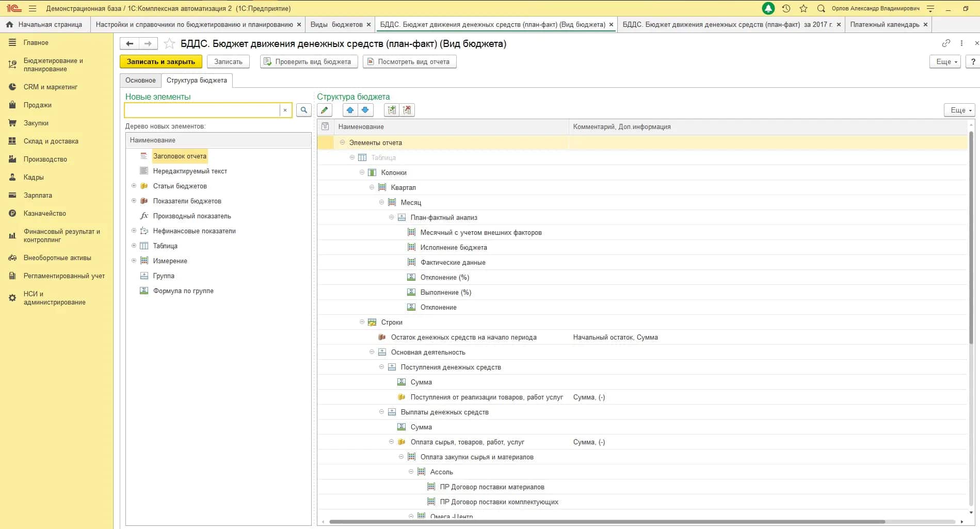Collapse the Колонки node in budget structure
980x529 pixels.
(362, 172)
